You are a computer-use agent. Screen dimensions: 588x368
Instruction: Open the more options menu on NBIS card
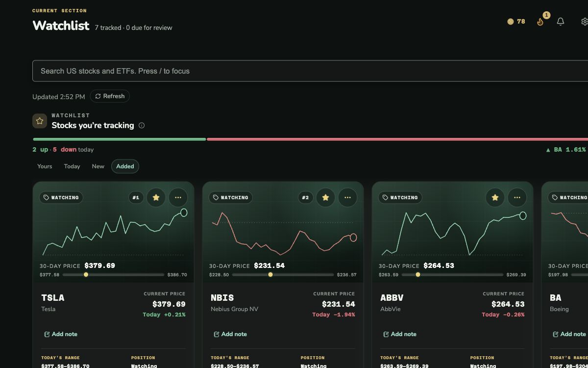[x=347, y=197]
